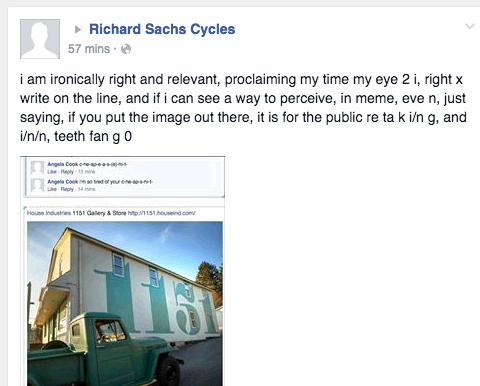
Task: Click the triangle arrow before Richard Sachs Cycles
Action: click(78, 29)
